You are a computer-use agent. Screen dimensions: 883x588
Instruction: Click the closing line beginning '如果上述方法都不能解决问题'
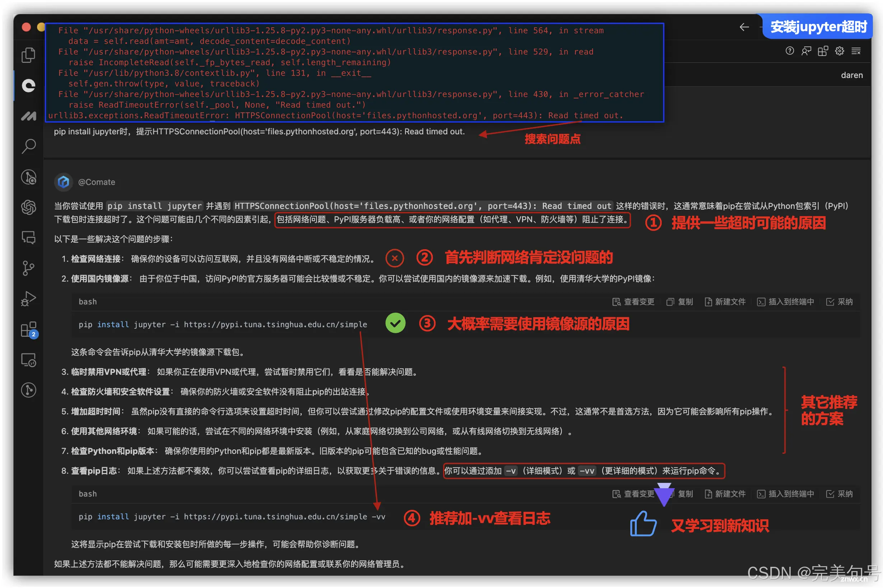click(230, 564)
